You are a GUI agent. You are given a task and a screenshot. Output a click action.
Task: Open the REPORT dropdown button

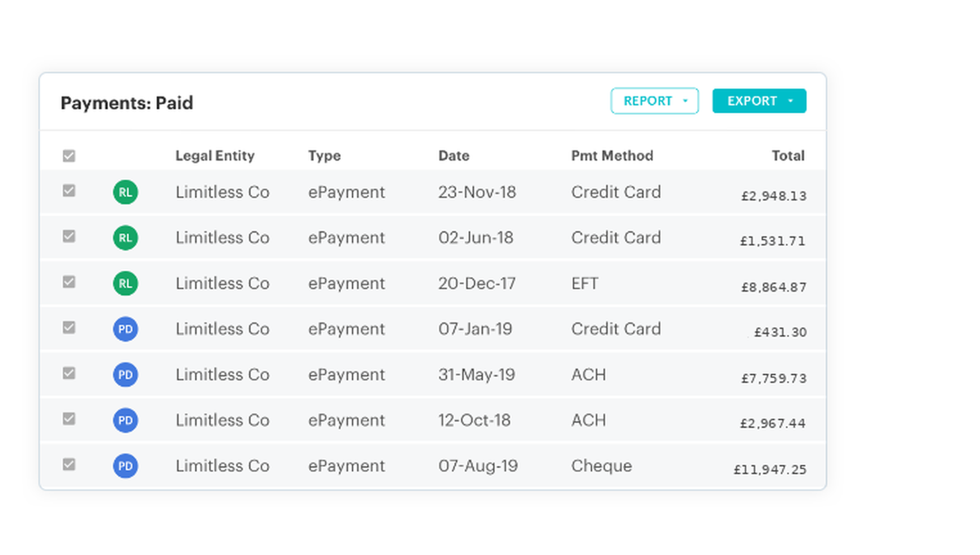point(654,101)
